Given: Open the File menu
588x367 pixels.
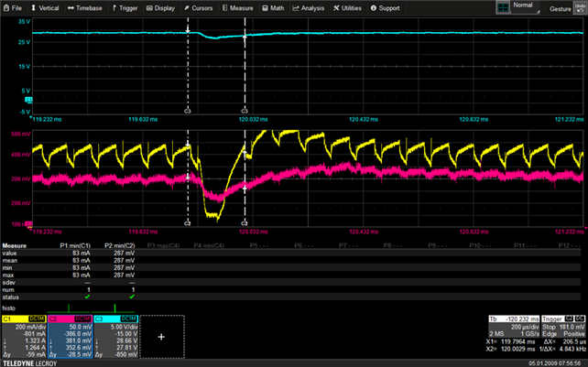Looking at the screenshot, I should pyautogui.click(x=13, y=8).
